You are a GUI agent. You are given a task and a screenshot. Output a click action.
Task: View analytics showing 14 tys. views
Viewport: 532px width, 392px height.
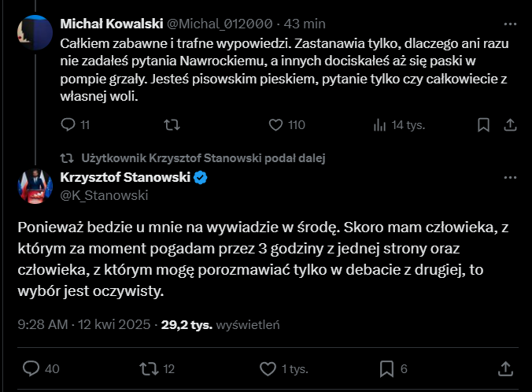coord(379,124)
